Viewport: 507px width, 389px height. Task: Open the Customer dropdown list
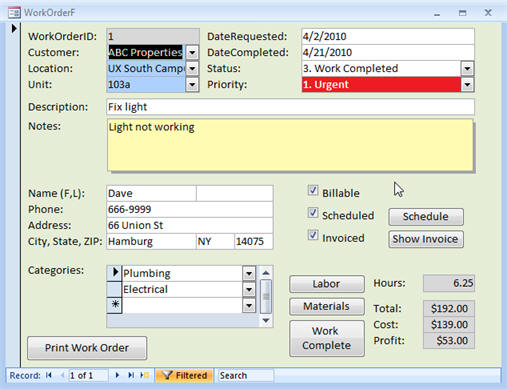coord(192,52)
